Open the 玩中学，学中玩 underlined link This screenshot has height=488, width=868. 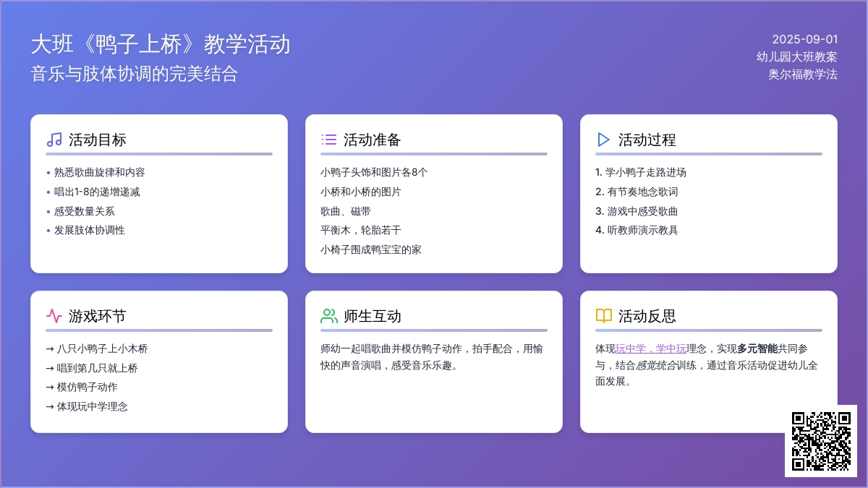tap(651, 348)
